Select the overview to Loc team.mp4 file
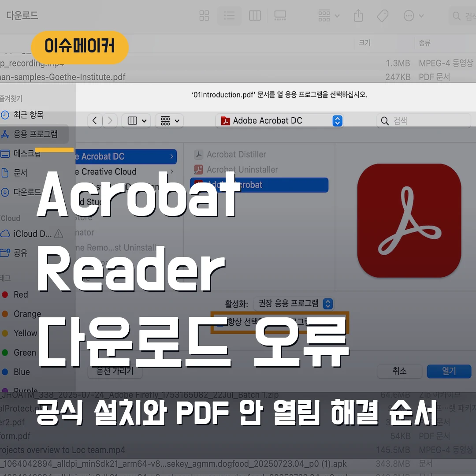The height and width of the screenshot is (476, 476). pyautogui.click(x=63, y=450)
